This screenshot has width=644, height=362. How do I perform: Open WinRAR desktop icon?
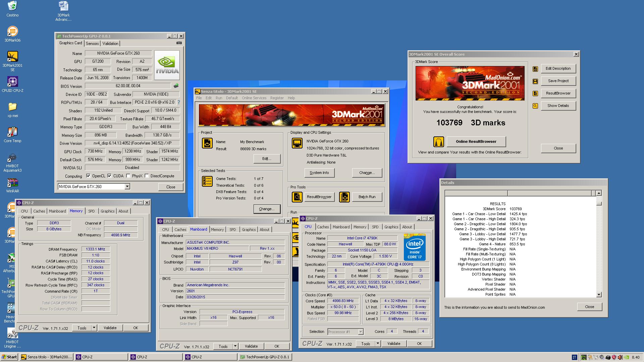coord(12,185)
